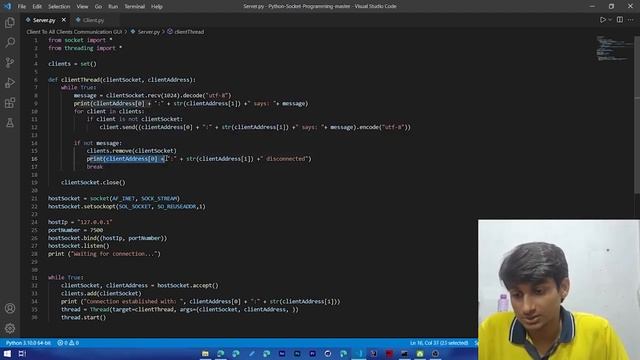Open File Explorer from taskbar
The width and height of the screenshot is (640, 360).
pos(205,353)
